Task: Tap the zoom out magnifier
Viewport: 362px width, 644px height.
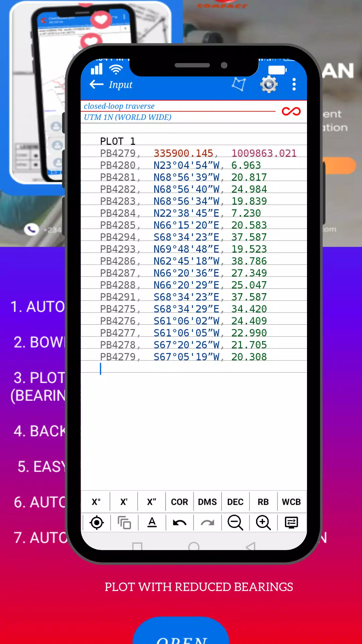Action: pos(235,523)
